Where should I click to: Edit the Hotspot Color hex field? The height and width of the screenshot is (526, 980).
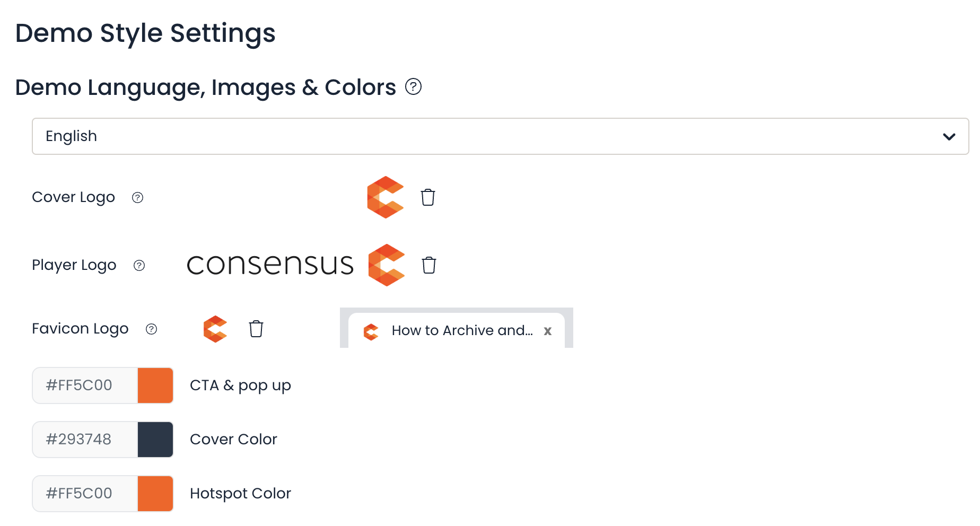pos(85,494)
